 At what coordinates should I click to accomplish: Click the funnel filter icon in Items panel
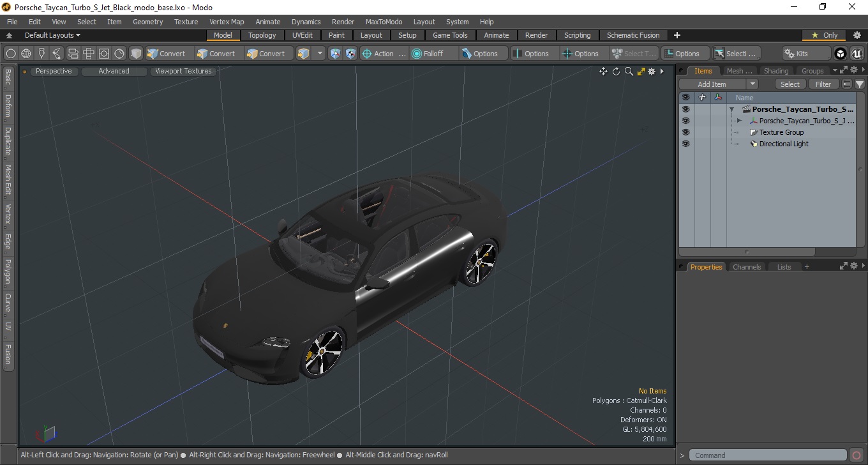(860, 84)
